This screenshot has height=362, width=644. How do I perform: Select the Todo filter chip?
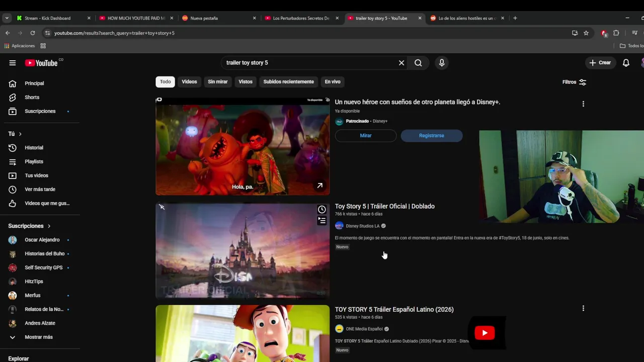click(166, 81)
